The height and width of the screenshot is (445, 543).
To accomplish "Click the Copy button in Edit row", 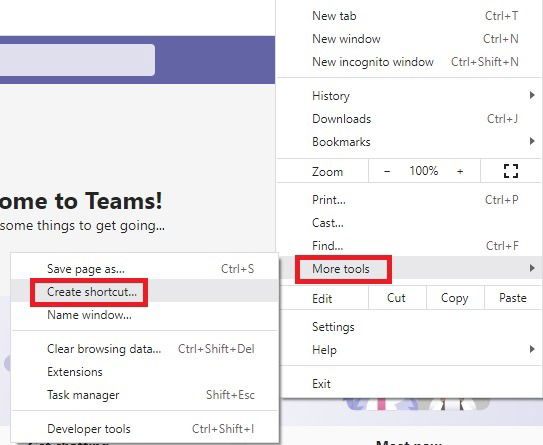I will pos(455,298).
